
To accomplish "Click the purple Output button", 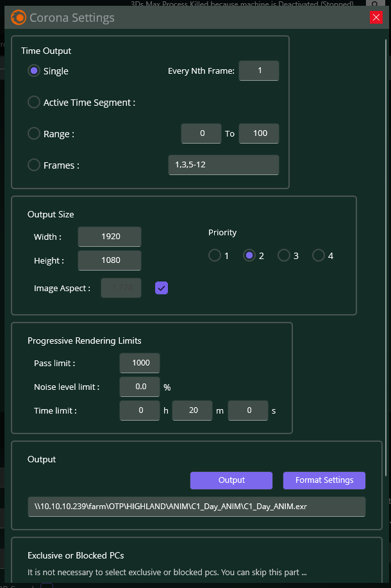I will pos(231,480).
